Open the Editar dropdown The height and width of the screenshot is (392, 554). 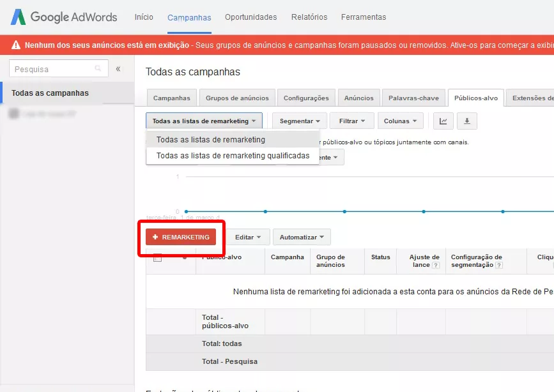248,237
